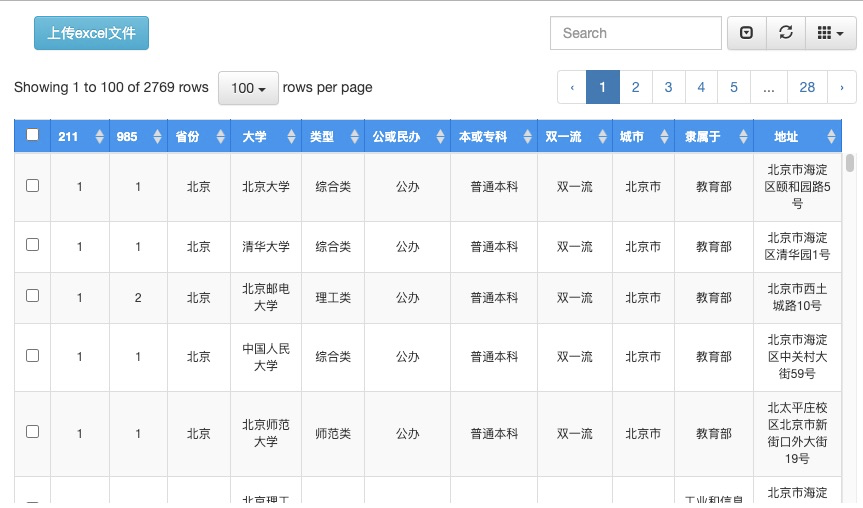Click address 北京市海淀区清华园1号
This screenshot has width=863, height=508.
798,246
